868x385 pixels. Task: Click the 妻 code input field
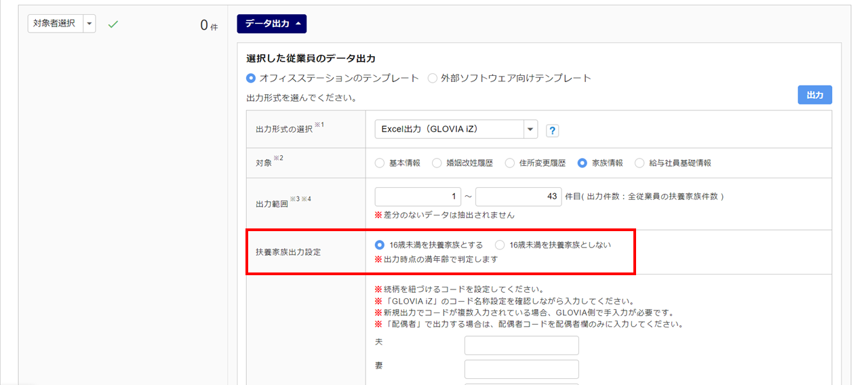point(521,369)
